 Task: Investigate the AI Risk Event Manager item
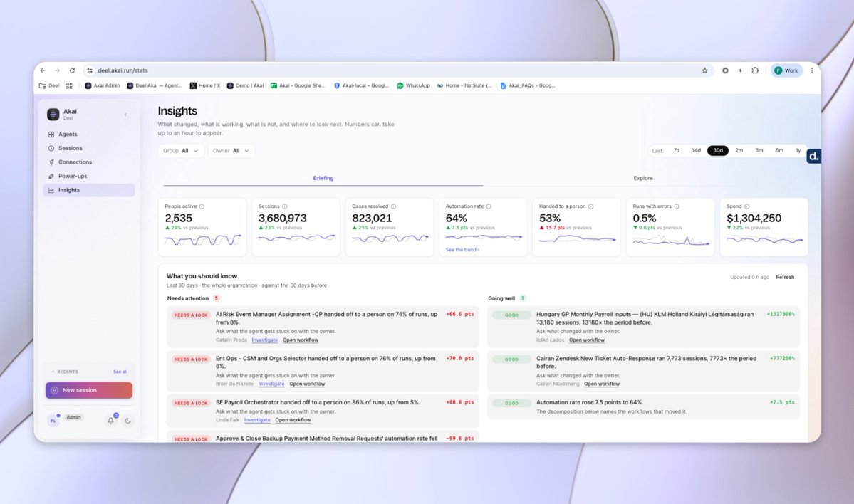click(265, 340)
